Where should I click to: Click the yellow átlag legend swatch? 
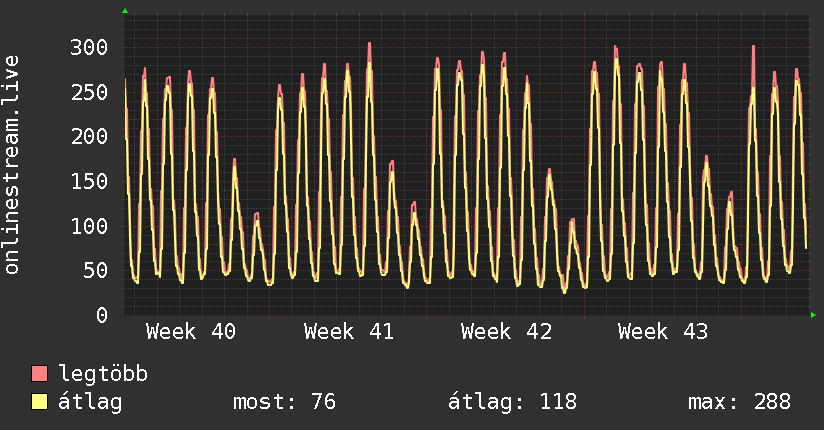pyautogui.click(x=39, y=401)
